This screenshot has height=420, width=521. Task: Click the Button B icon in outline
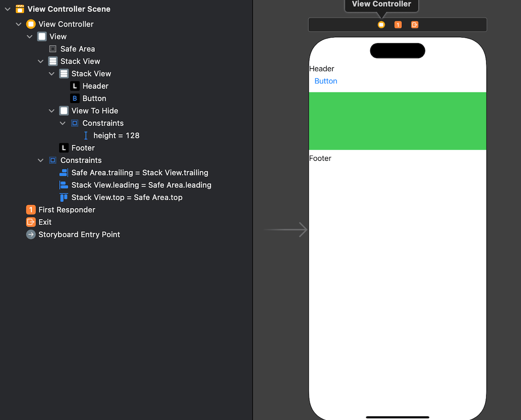(x=75, y=98)
